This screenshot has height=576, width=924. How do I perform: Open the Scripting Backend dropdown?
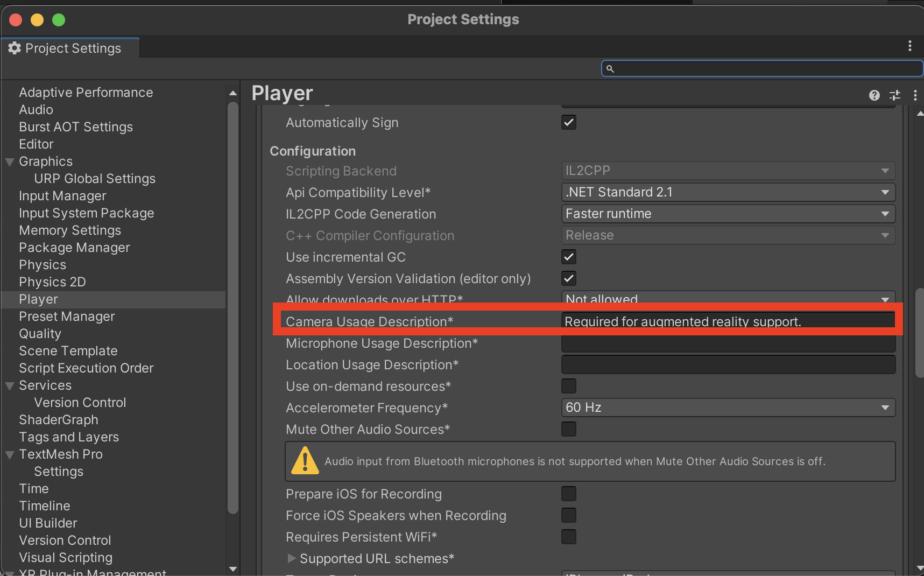point(728,171)
